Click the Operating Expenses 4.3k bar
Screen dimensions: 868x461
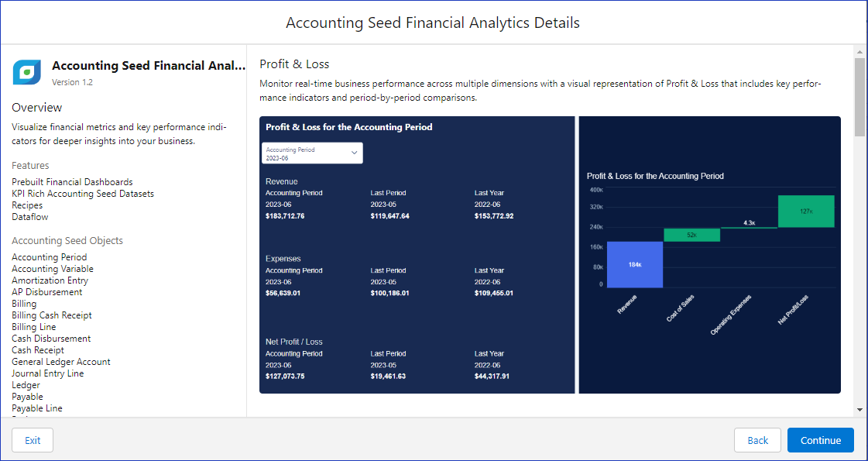tap(749, 228)
